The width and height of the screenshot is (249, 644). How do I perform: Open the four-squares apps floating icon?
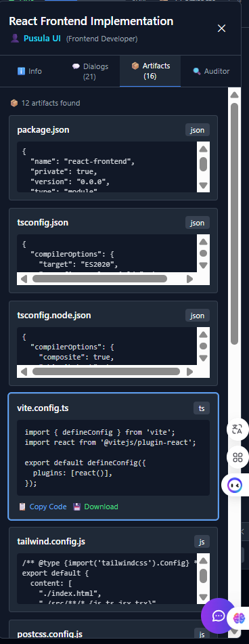point(237,457)
